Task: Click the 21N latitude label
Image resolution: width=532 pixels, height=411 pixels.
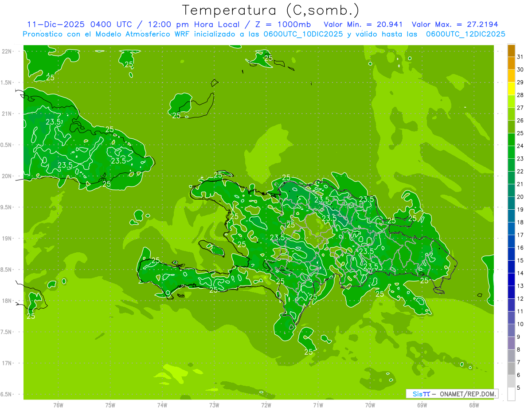Action: click(x=7, y=114)
